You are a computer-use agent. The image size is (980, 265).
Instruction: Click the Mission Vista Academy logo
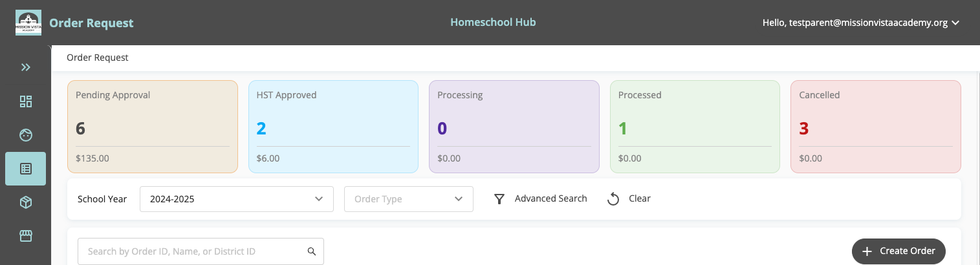[x=28, y=23]
